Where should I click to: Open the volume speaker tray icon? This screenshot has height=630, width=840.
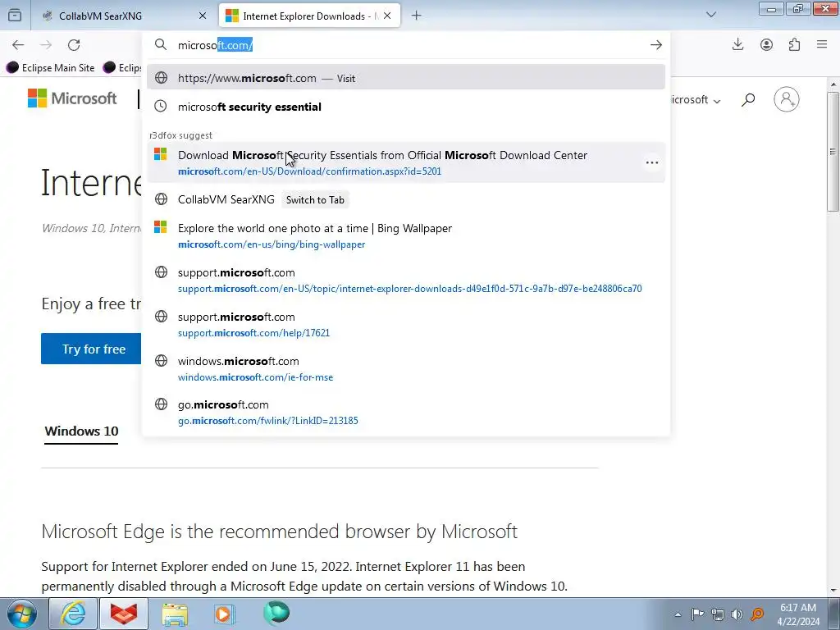(x=737, y=614)
